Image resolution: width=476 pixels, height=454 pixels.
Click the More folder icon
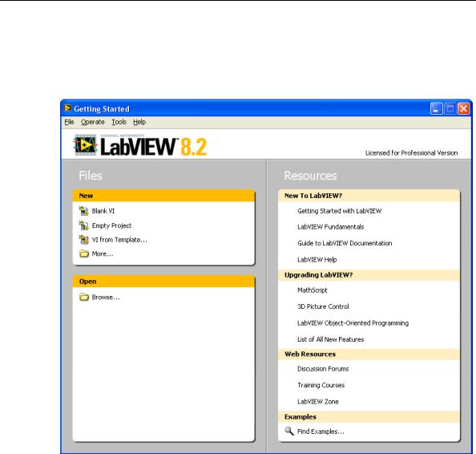point(84,253)
